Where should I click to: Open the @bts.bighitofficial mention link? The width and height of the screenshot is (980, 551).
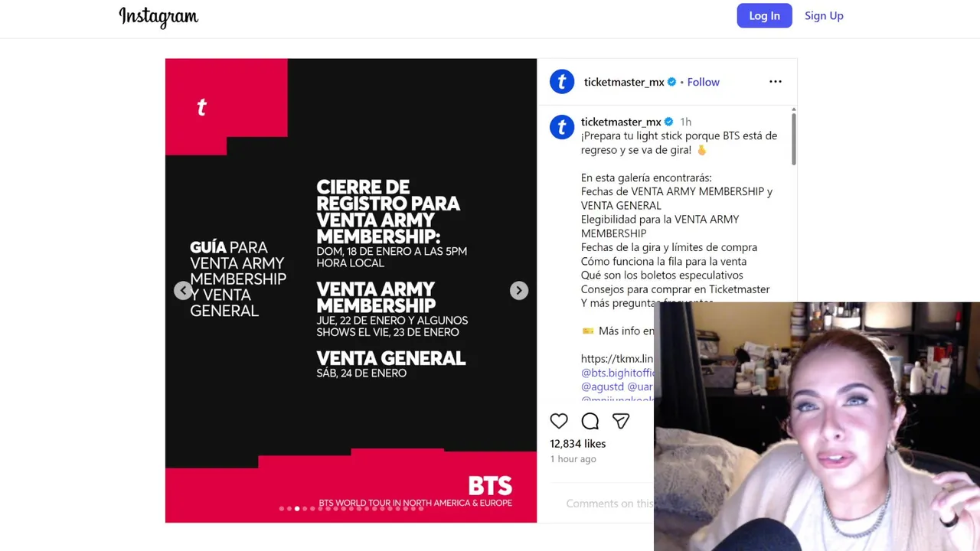click(618, 373)
